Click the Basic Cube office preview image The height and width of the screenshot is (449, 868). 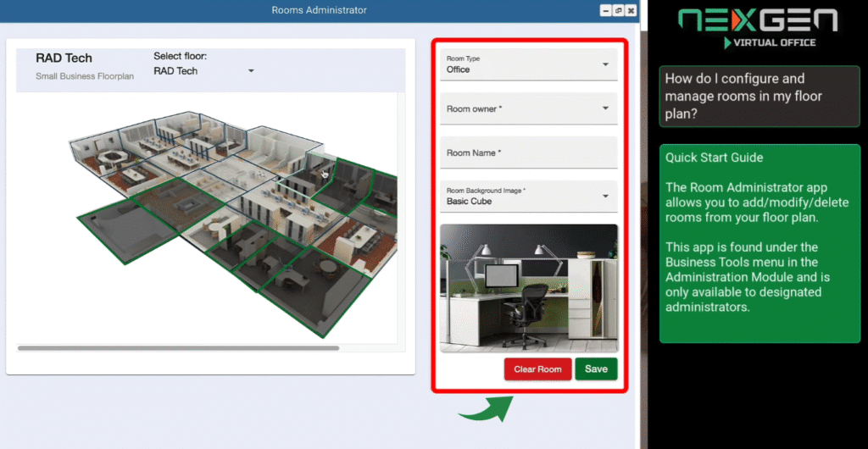529,288
